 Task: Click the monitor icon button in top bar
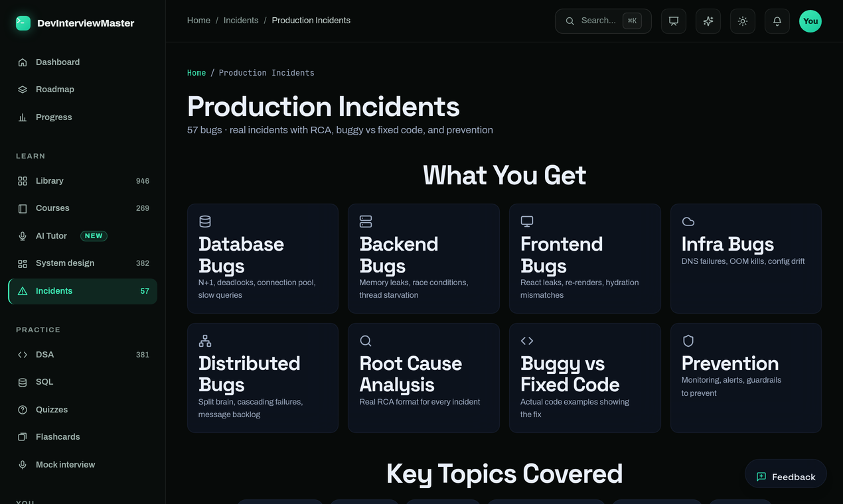674,21
